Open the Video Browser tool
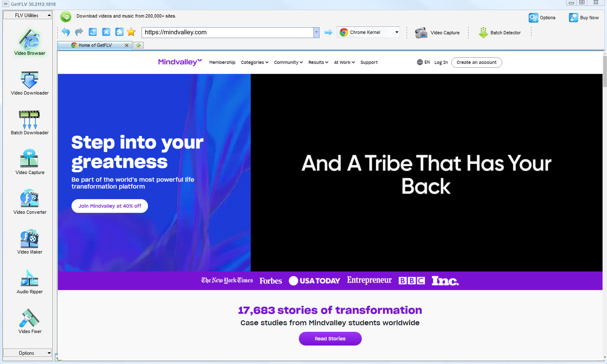Image resolution: width=607 pixels, height=364 pixels. pos(30,42)
